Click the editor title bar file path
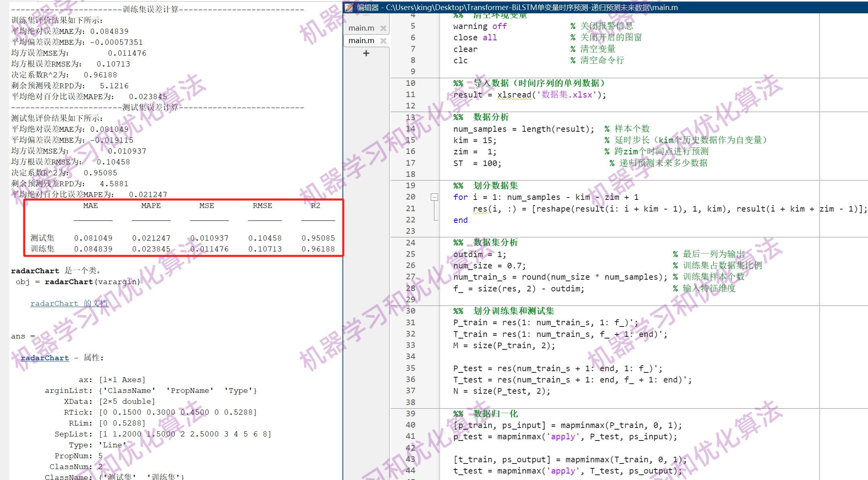Image resolution: width=868 pixels, height=480 pixels. click(x=532, y=7)
